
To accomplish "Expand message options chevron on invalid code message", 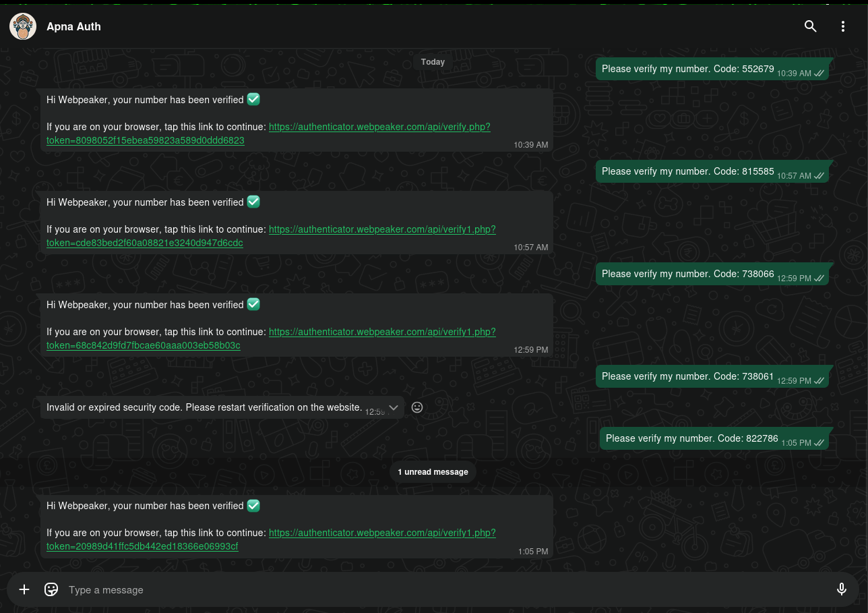I will [394, 407].
